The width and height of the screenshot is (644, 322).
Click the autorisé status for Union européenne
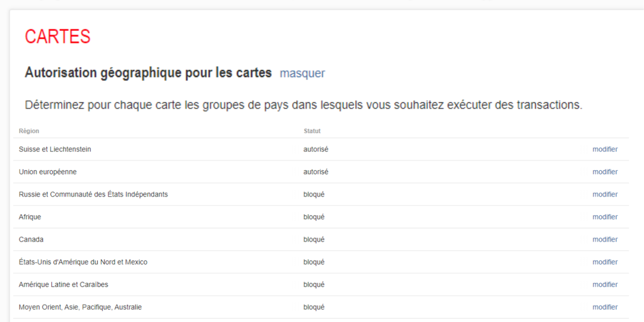(x=316, y=172)
